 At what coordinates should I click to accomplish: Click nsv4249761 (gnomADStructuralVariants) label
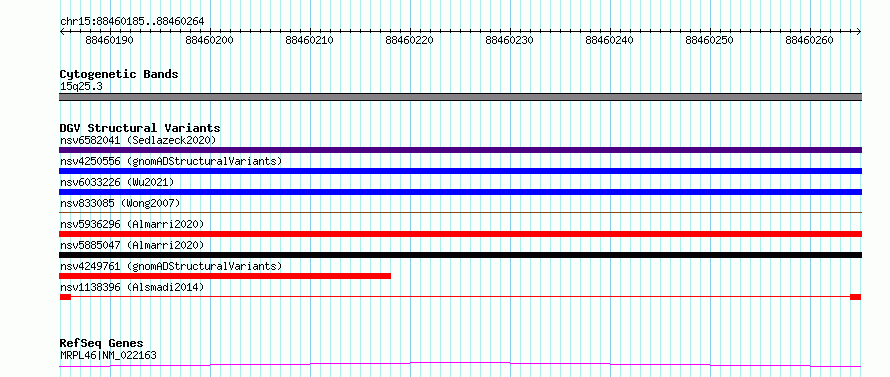[x=171, y=266]
